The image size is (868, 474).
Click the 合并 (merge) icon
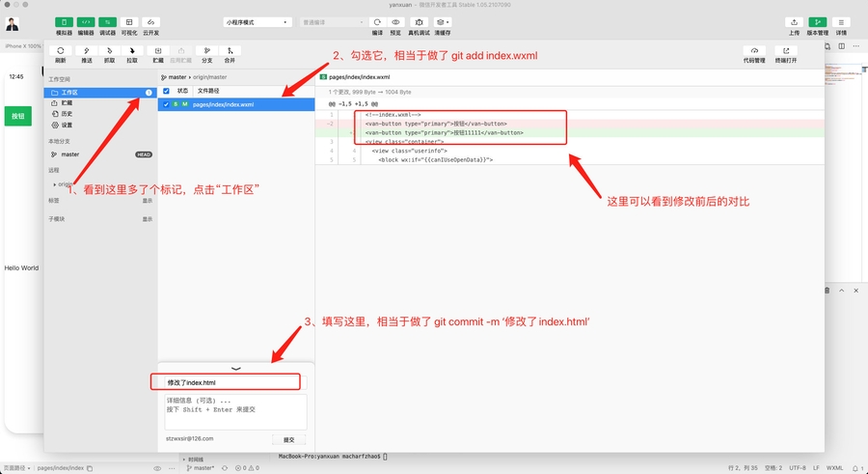(230, 51)
